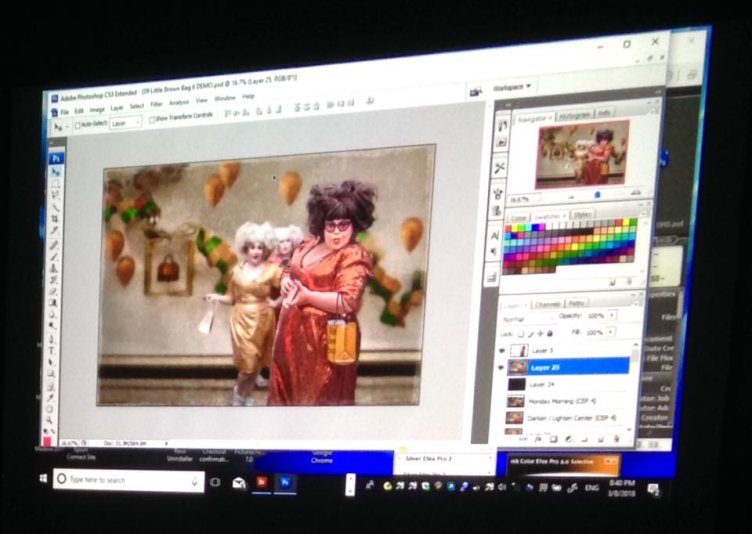
Task: Switch to the Channels tab
Action: click(547, 305)
